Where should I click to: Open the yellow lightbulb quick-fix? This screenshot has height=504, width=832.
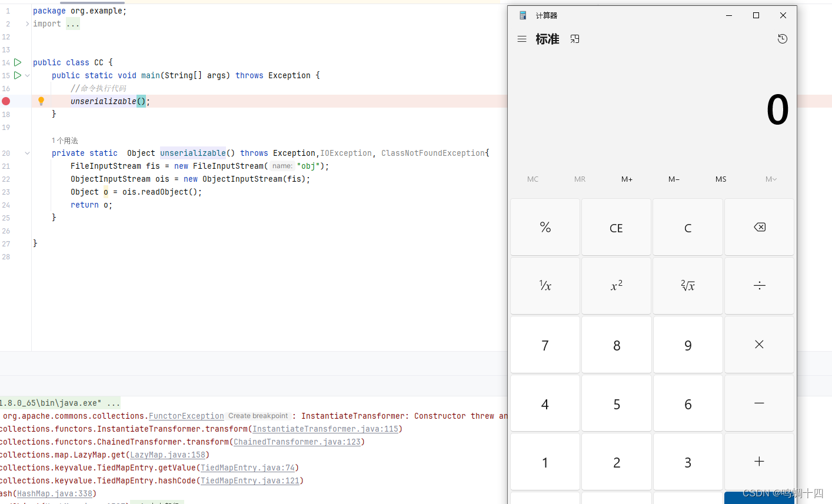click(x=41, y=101)
